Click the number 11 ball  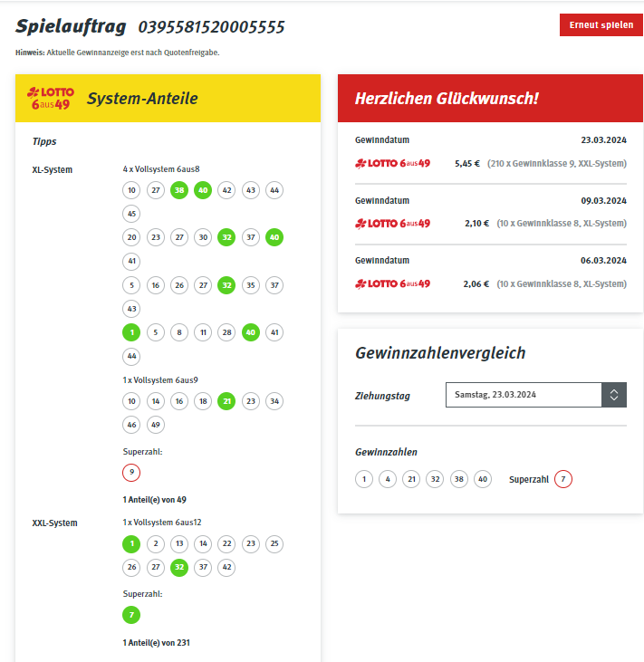[203, 332]
